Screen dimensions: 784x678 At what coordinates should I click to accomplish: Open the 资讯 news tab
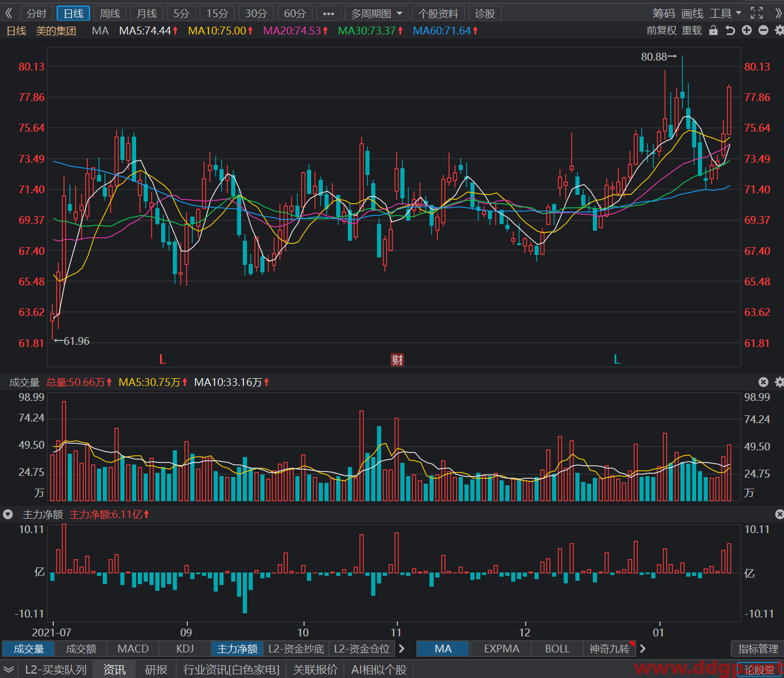pyautogui.click(x=114, y=670)
